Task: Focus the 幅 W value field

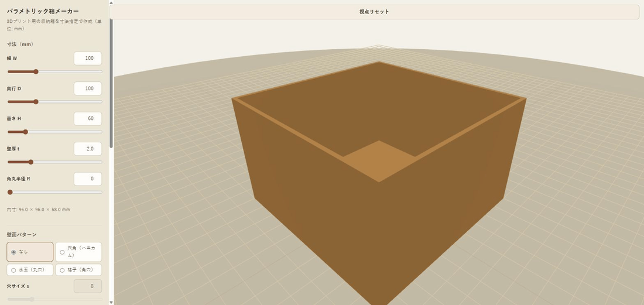Action: click(88, 59)
